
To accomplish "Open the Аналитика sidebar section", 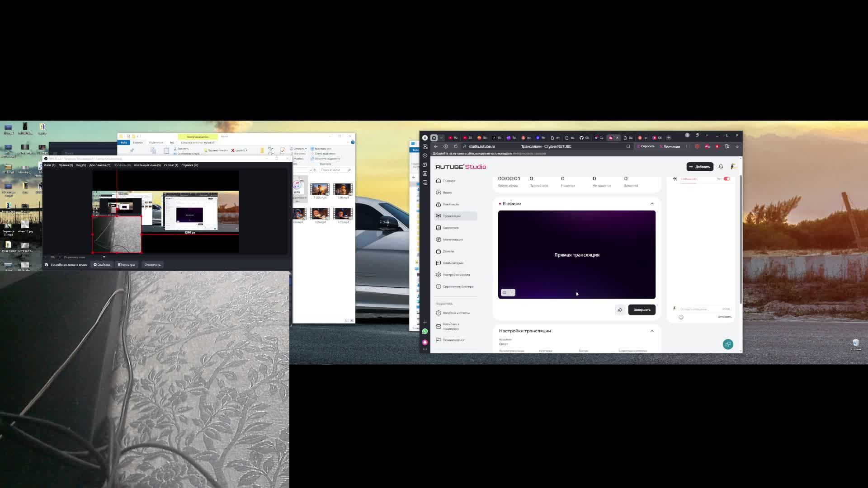I will (x=450, y=228).
